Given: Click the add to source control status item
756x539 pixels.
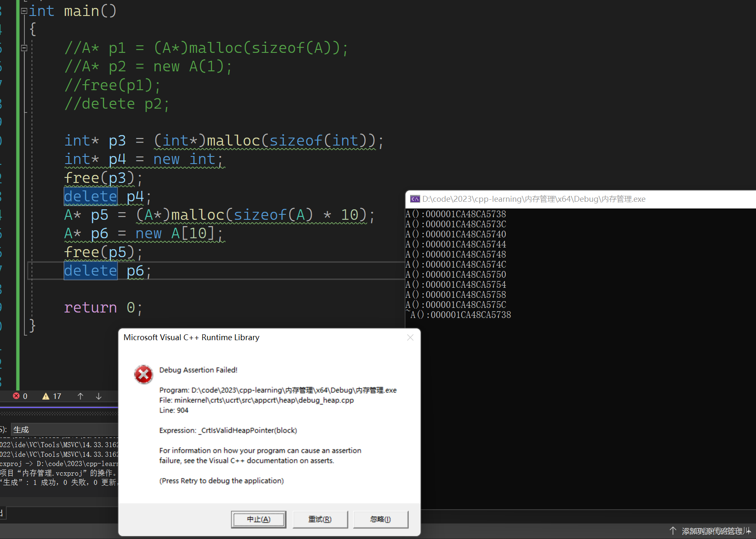Looking at the screenshot, I should [713, 531].
